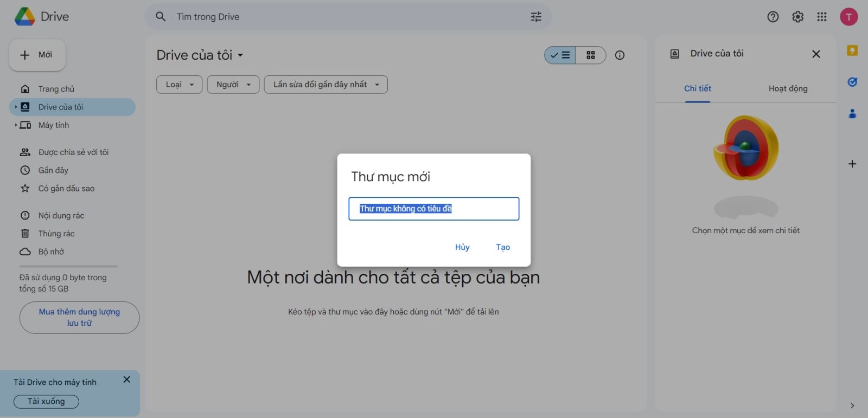Click the details panel illustration
Image resolution: width=868 pixels, height=418 pixels.
746,166
